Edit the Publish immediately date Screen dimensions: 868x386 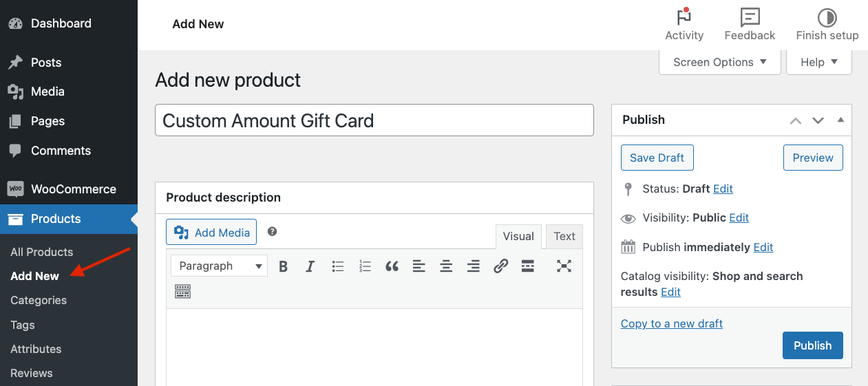[763, 247]
